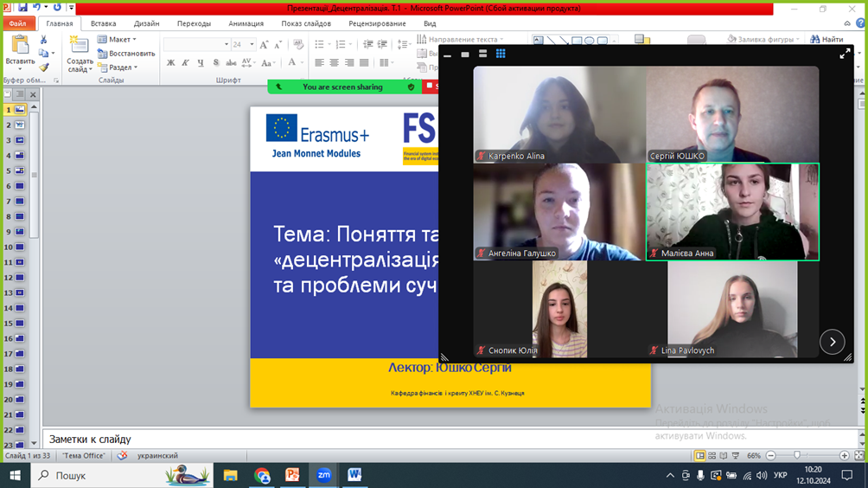Toggle Normal view button in status bar
Viewport: 868px width, 488px height.
(699, 455)
